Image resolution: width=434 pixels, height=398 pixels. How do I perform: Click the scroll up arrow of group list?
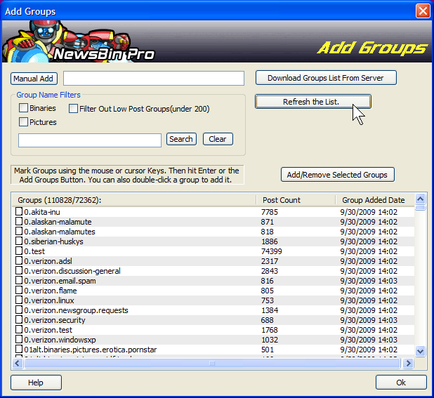coord(420,199)
